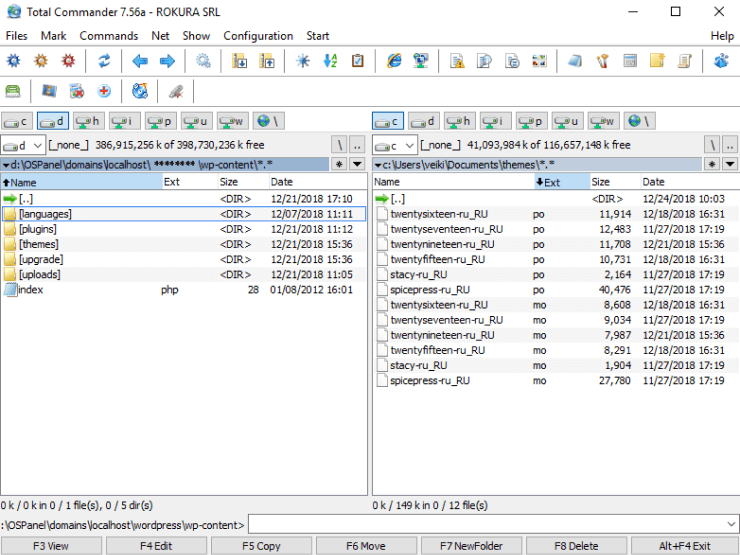
Task: Click the globe icon in second toolbar
Action: coord(140,91)
